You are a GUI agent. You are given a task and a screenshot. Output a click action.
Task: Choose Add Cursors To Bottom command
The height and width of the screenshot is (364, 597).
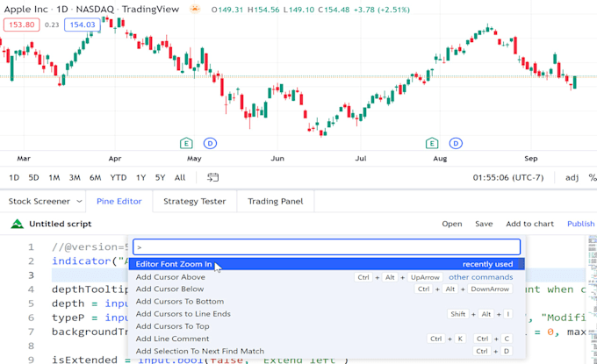[x=327, y=301]
